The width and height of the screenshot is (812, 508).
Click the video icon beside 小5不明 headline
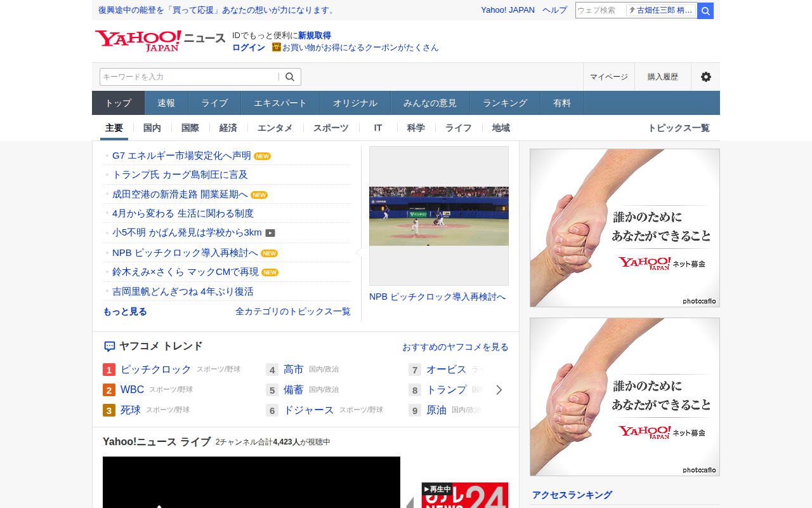(x=270, y=233)
